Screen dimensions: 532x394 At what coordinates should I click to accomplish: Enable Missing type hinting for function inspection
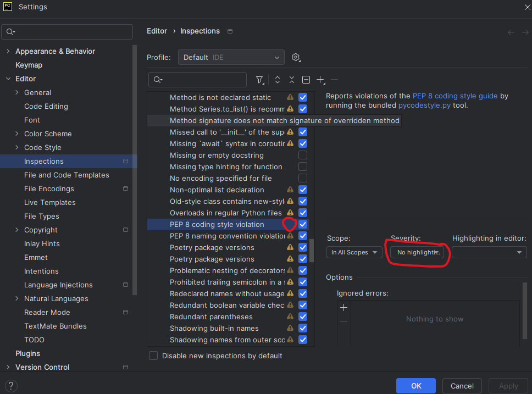(x=303, y=167)
